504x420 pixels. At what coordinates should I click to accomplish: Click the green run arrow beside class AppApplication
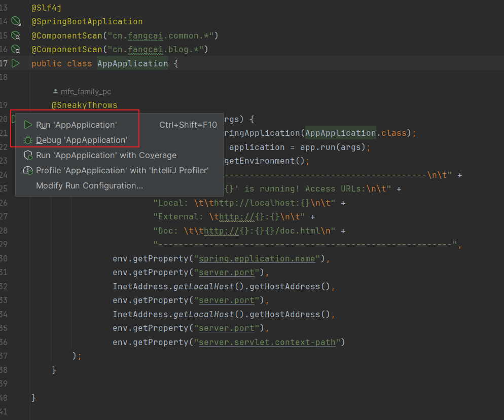click(x=15, y=63)
